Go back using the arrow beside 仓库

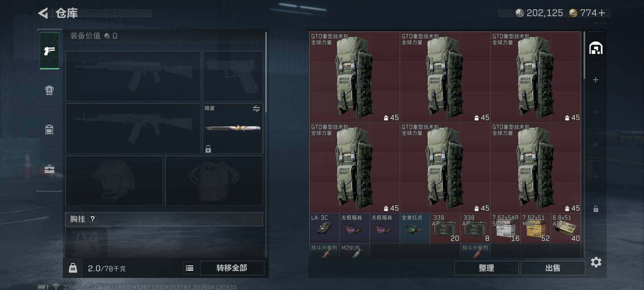[43, 13]
